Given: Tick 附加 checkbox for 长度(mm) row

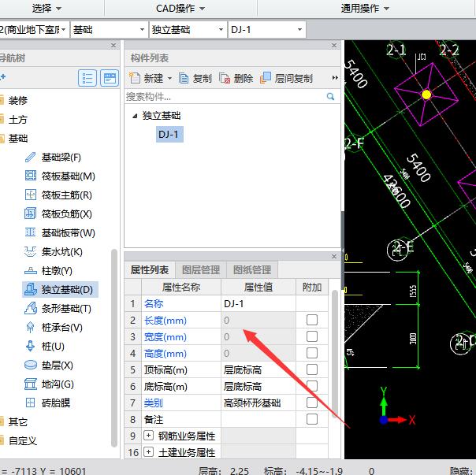Looking at the screenshot, I should (x=312, y=320).
